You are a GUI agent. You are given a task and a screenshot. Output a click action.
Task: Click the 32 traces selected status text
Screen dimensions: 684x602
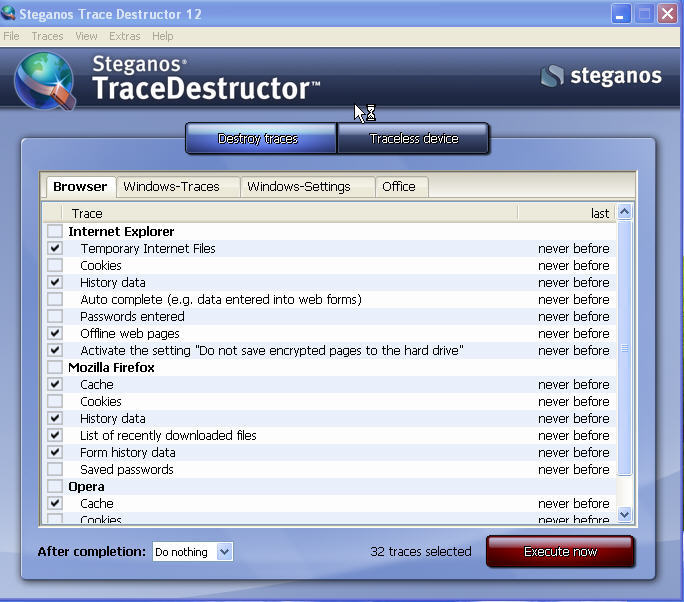pyautogui.click(x=421, y=552)
